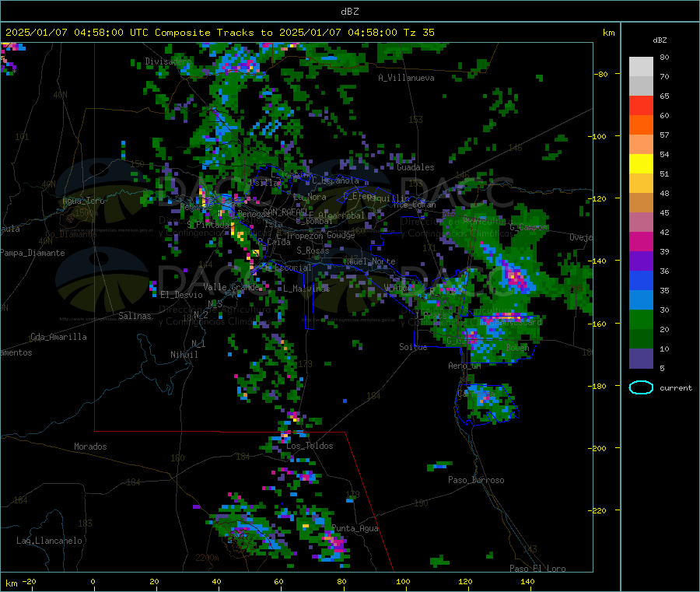Image resolution: width=700 pixels, height=592 pixels.
Task: Click the G_Campos label
Action: 529,227
